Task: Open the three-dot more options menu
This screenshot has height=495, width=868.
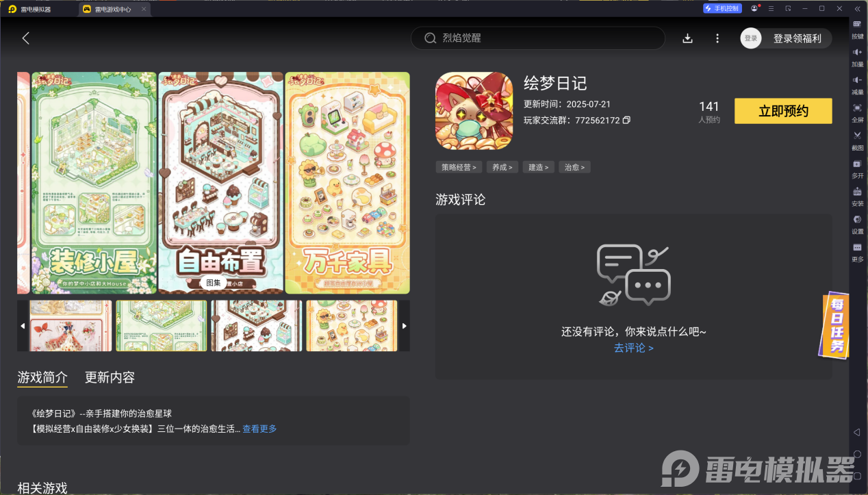Action: (717, 38)
